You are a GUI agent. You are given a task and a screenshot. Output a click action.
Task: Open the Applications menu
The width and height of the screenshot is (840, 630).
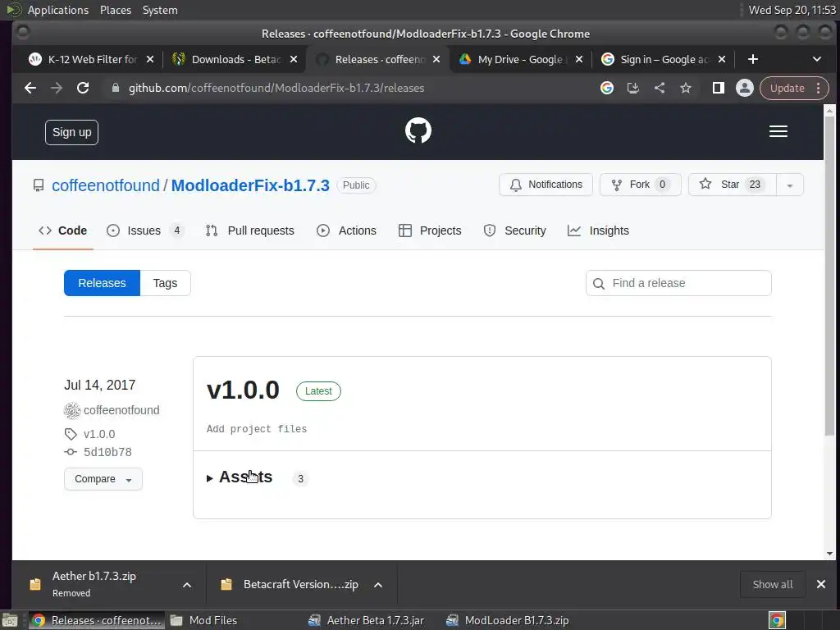coord(58,10)
